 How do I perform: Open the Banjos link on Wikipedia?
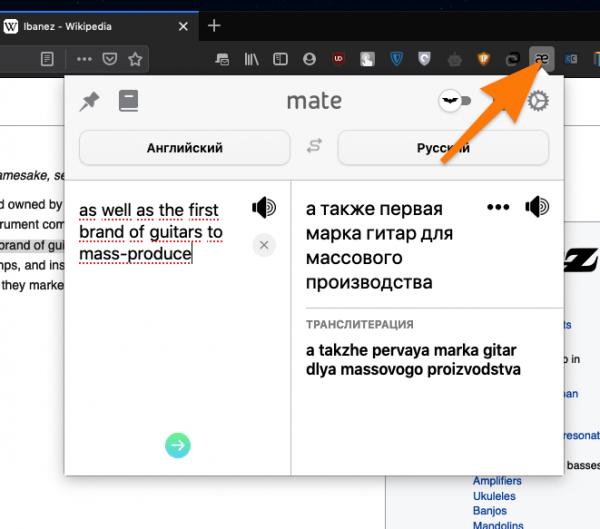[489, 511]
